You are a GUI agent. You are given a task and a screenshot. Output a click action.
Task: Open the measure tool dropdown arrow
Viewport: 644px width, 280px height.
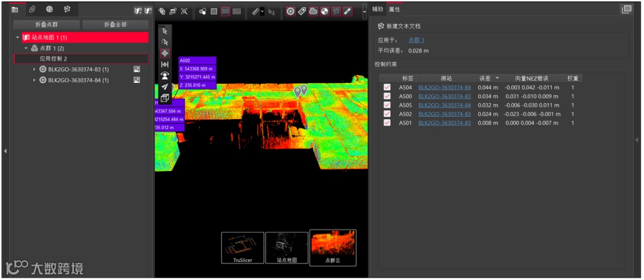click(262, 12)
